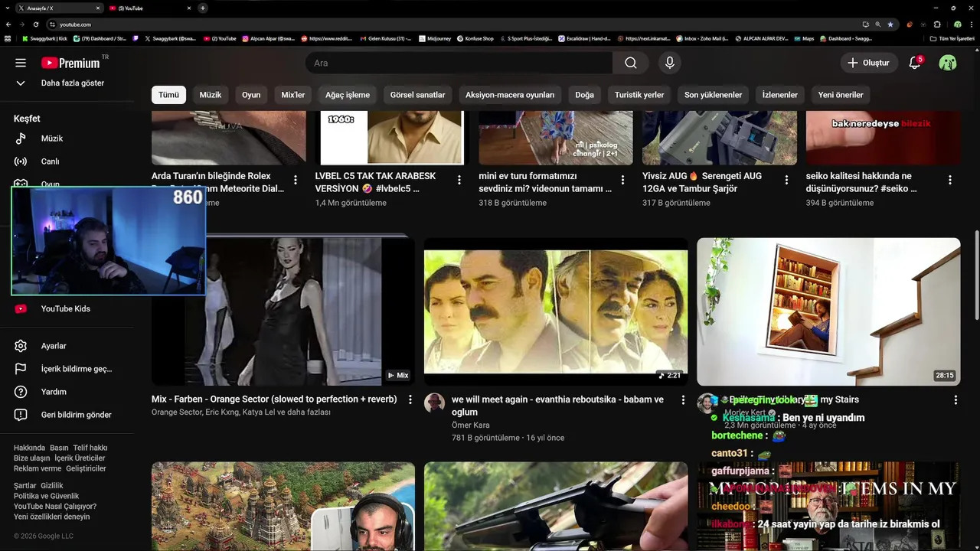Select the Aksiyon-macera oyunları chip
Image resolution: width=980 pixels, height=551 pixels.
click(x=510, y=95)
